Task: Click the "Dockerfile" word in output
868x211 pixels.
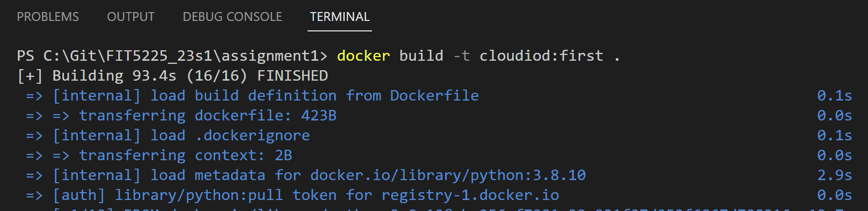Action: (x=434, y=96)
